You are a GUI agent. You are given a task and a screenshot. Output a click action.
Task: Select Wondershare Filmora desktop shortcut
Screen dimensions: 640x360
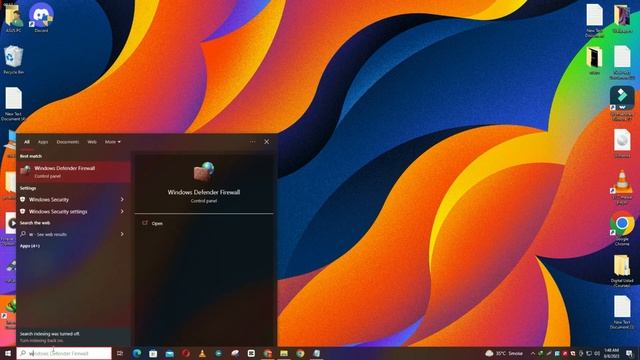622,103
